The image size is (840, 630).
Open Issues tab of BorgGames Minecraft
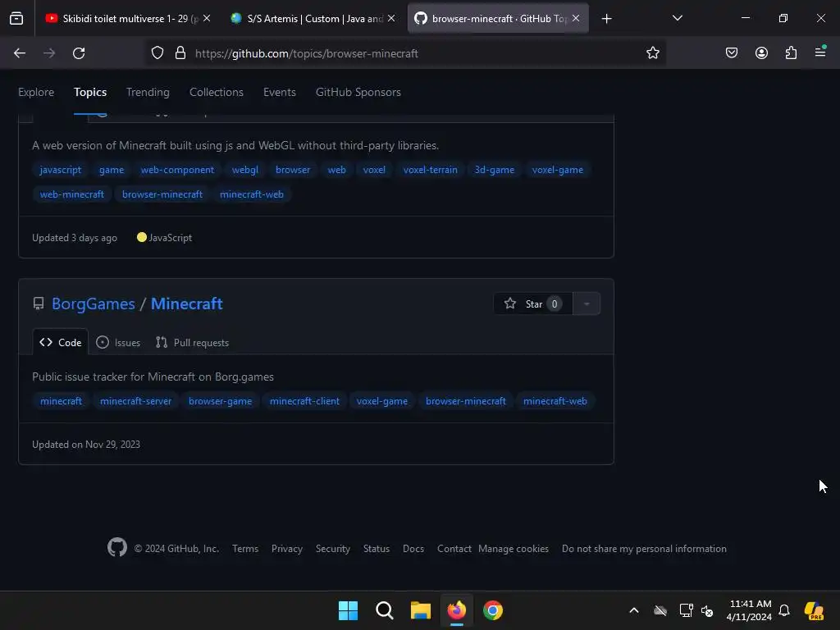[118, 342]
